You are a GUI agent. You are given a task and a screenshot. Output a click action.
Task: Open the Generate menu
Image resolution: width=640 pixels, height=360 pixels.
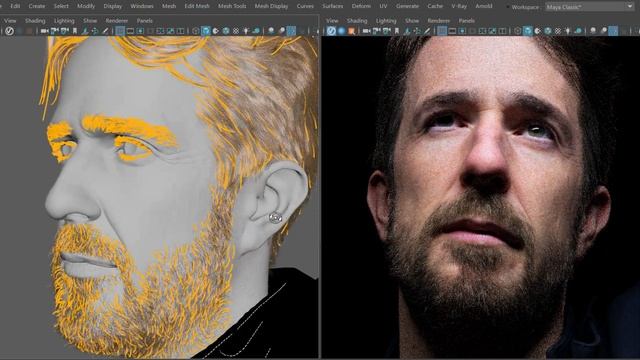(x=407, y=6)
